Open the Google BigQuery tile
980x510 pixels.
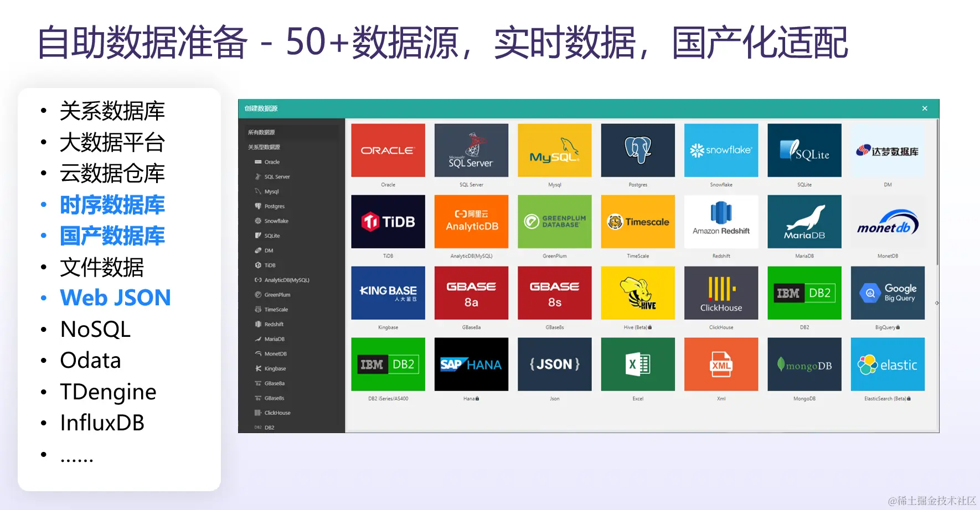tap(888, 293)
